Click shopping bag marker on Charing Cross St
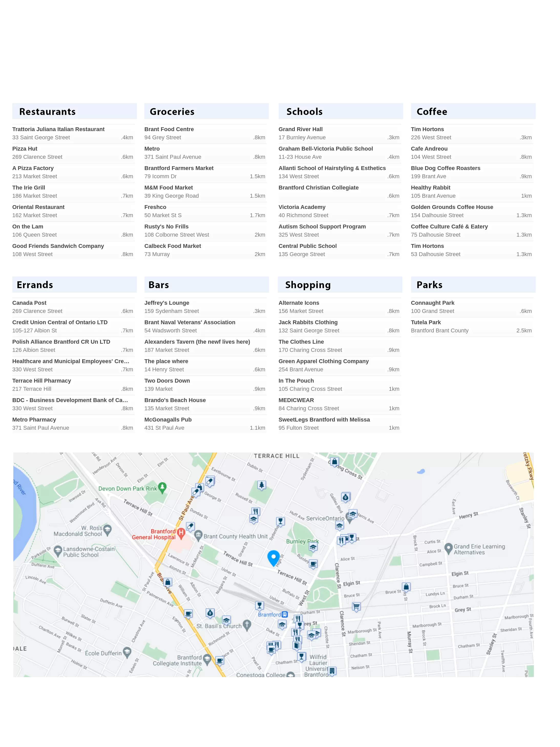 (334, 461)
